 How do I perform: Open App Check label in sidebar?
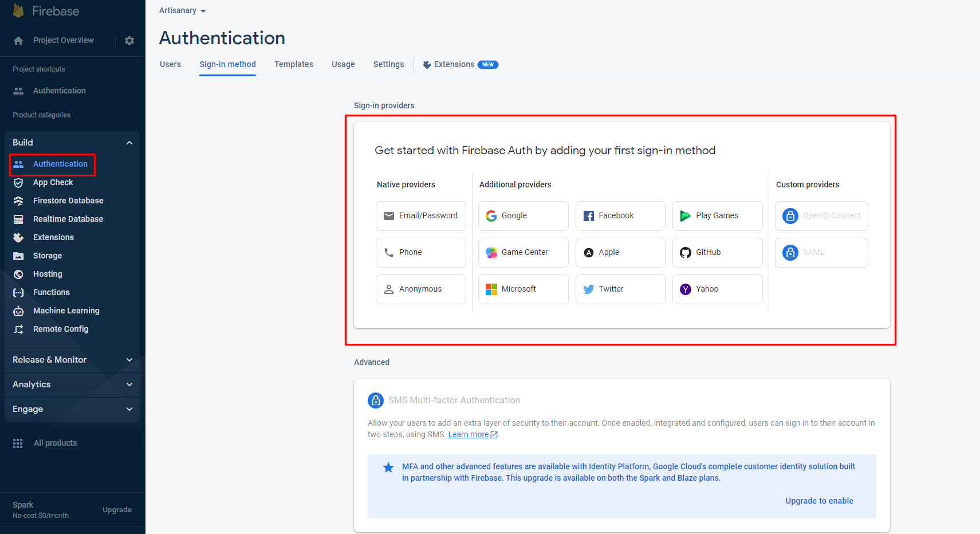click(53, 182)
